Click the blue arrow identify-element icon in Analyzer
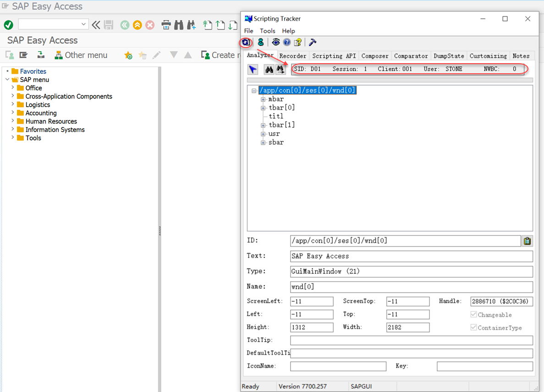 tap(253, 69)
